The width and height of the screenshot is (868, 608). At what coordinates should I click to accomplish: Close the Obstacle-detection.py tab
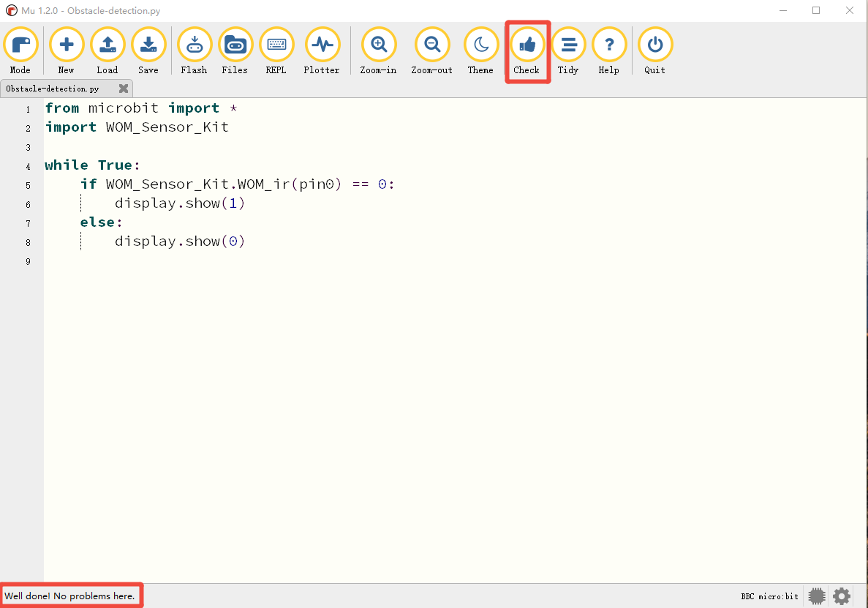pos(124,89)
